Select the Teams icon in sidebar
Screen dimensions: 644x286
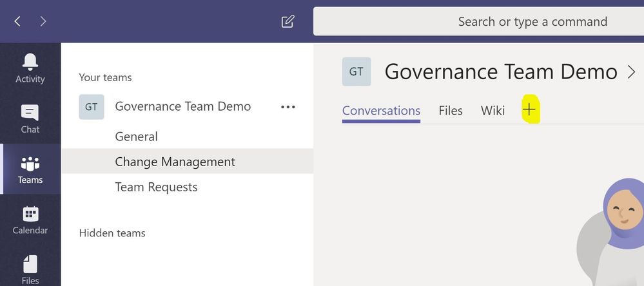pyautogui.click(x=30, y=164)
